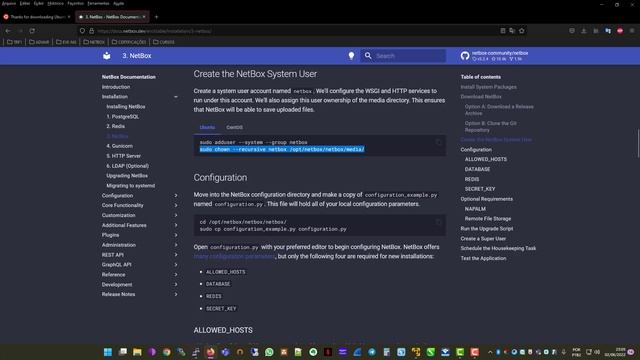Jump to Run the Upgrade Script section
Screen dimensions: 640x360
click(487, 229)
